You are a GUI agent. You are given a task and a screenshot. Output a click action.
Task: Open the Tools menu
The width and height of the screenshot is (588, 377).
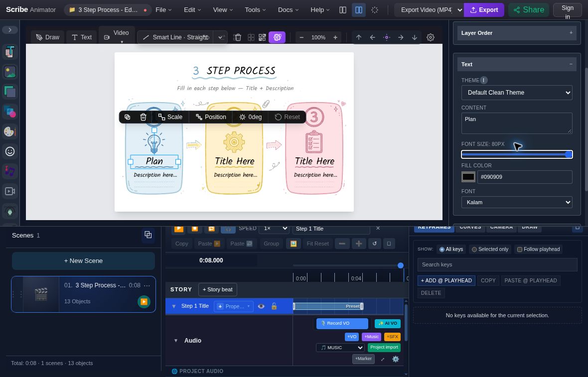(255, 10)
